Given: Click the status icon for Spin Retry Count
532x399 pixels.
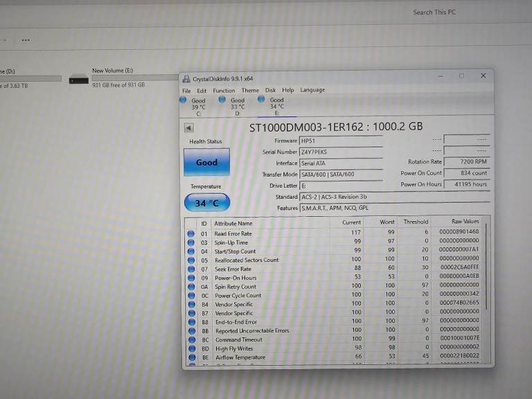Looking at the screenshot, I should pyautogui.click(x=192, y=287).
